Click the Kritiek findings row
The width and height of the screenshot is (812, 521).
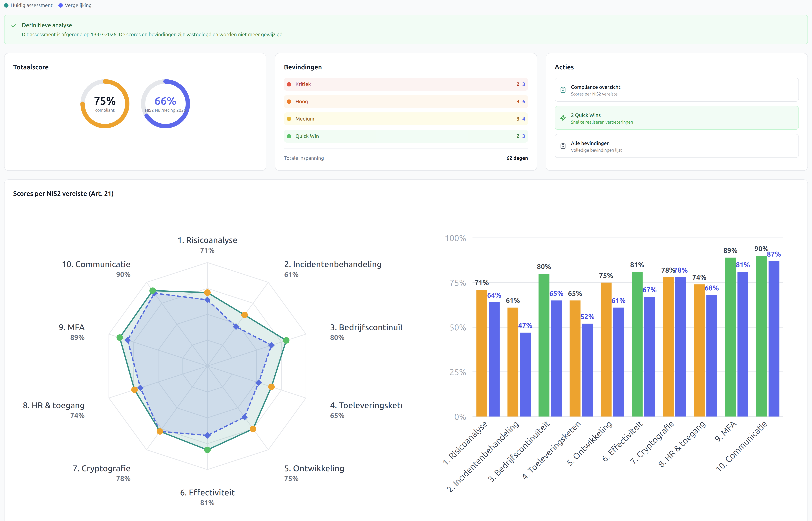click(405, 84)
